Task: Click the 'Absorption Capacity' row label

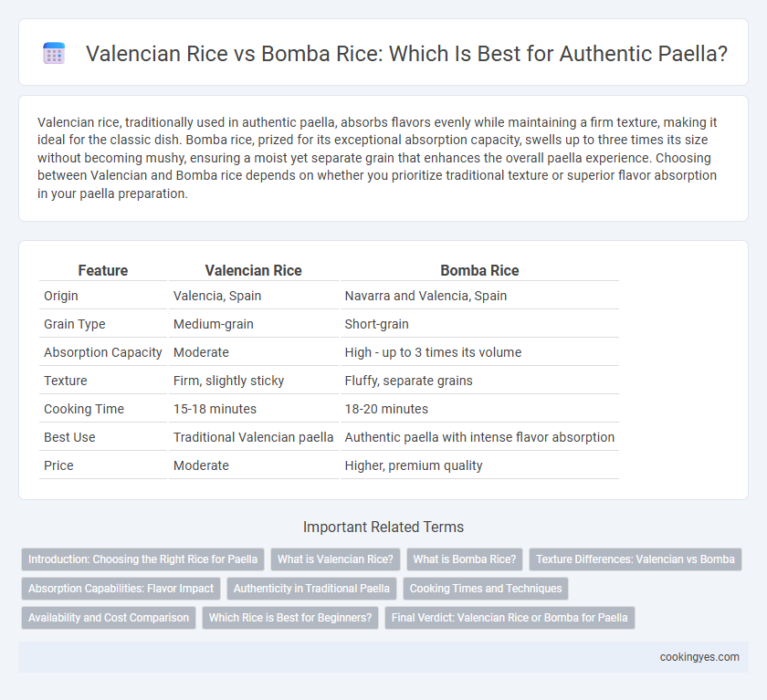Action: pyautogui.click(x=102, y=352)
